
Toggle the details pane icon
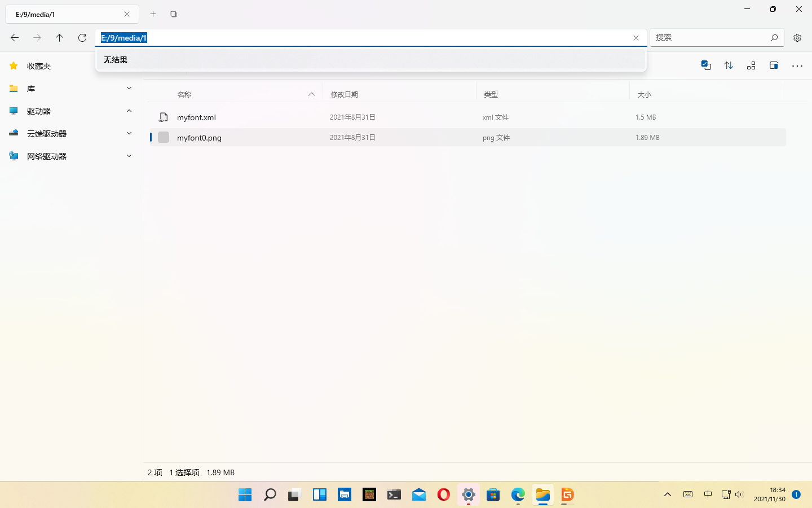pos(774,65)
